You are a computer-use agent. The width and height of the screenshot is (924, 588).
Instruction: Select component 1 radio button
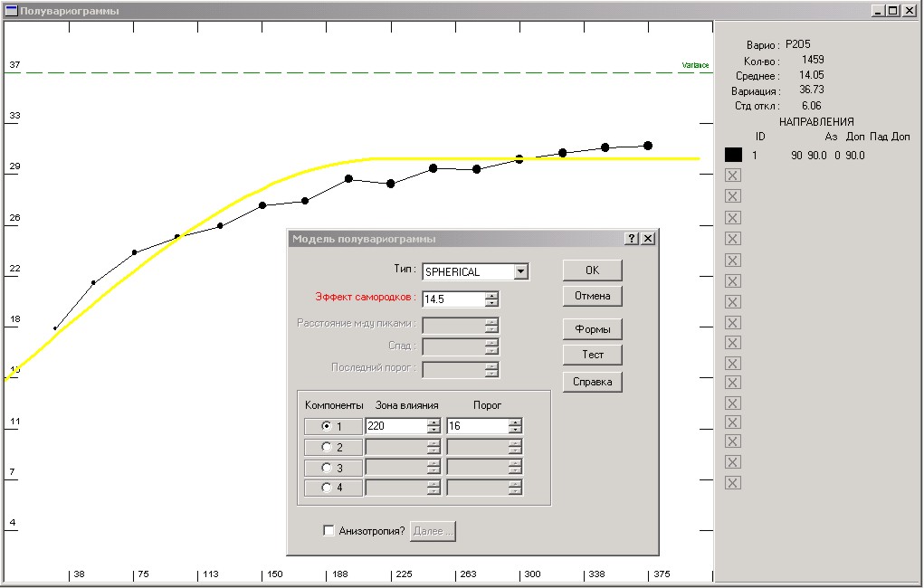[327, 425]
